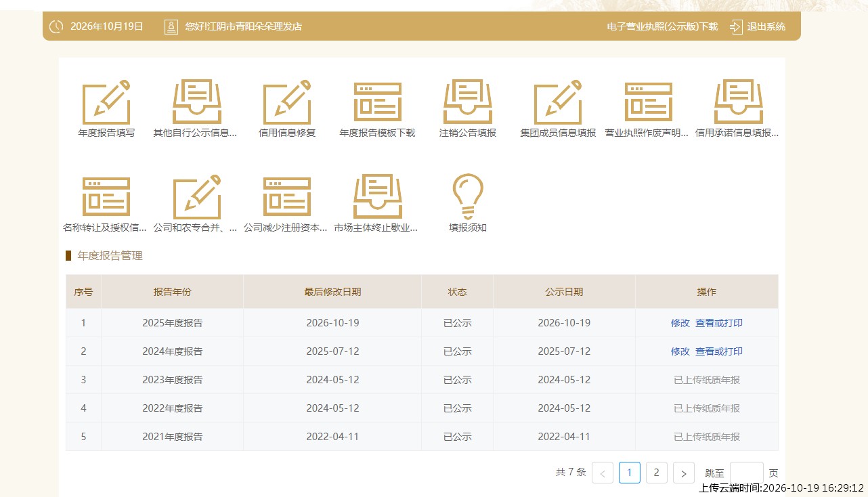Click 修改 for 2024年度报告
This screenshot has width=868, height=497.
tap(680, 351)
